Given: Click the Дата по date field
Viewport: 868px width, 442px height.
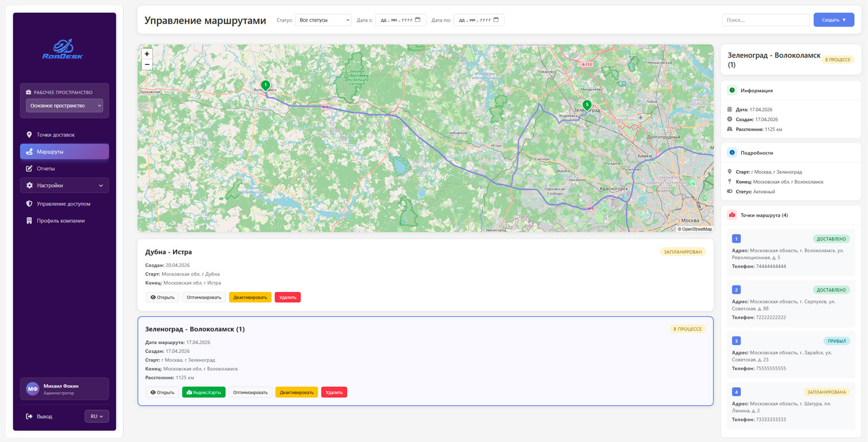Looking at the screenshot, I should [x=479, y=20].
